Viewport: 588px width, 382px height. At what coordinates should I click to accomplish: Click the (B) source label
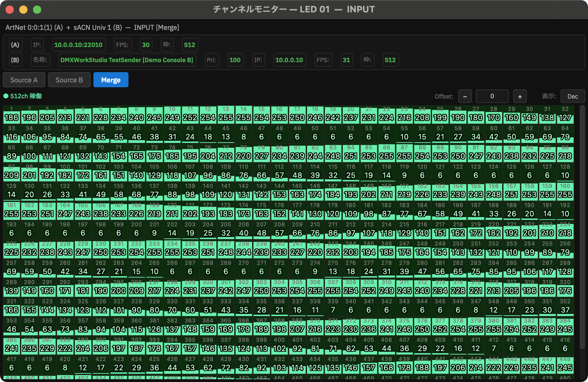click(15, 60)
